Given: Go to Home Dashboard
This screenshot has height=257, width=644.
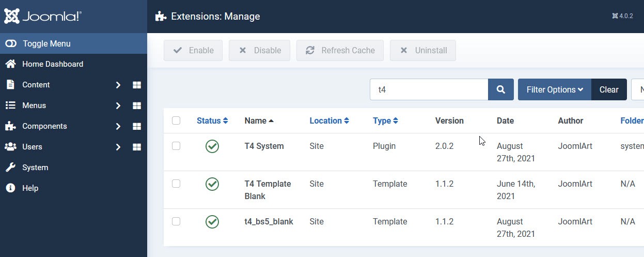Looking at the screenshot, I should point(52,64).
